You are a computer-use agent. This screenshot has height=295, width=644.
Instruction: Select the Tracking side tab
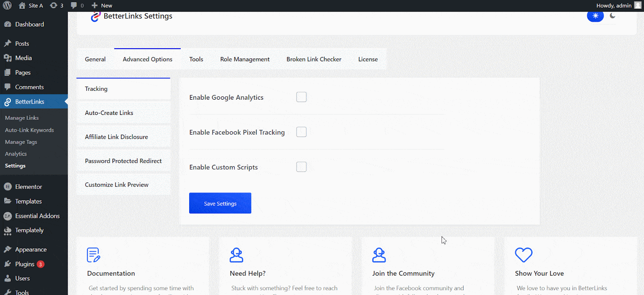point(124,89)
